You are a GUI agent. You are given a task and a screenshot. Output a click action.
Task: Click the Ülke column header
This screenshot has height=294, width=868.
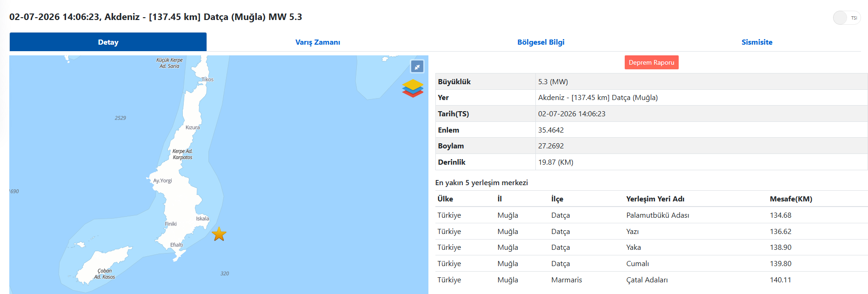pyautogui.click(x=445, y=199)
